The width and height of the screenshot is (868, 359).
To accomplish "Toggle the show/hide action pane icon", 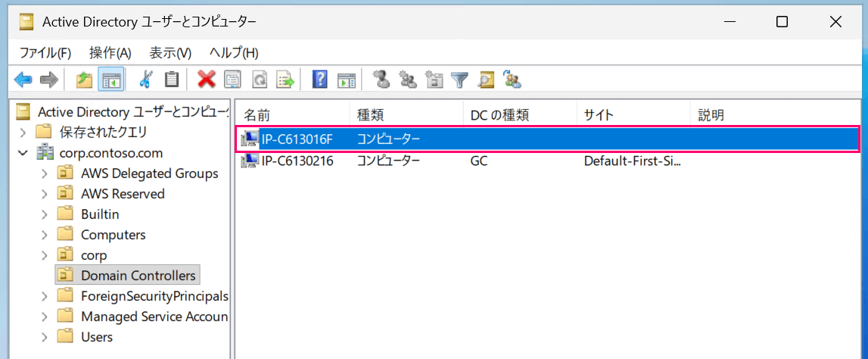I will pos(346,80).
